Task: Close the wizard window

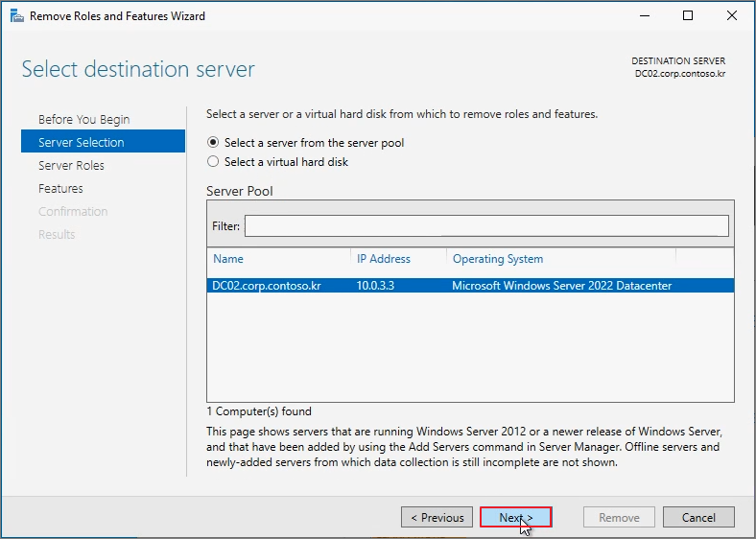Action: (731, 16)
